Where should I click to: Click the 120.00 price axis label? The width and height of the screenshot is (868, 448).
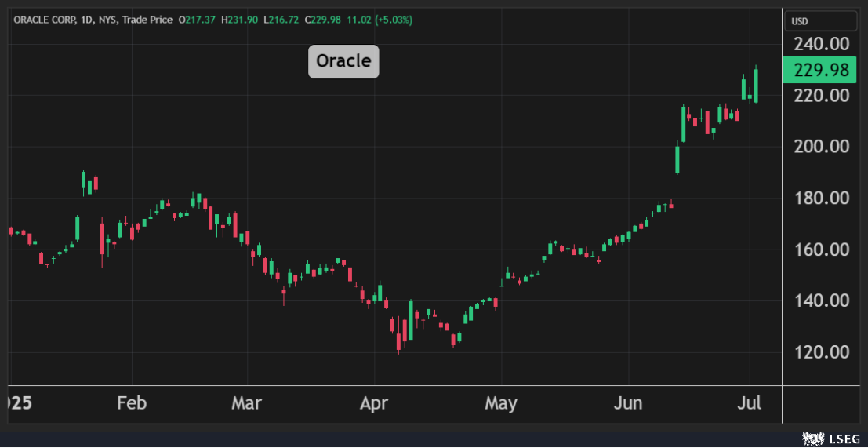click(x=821, y=352)
